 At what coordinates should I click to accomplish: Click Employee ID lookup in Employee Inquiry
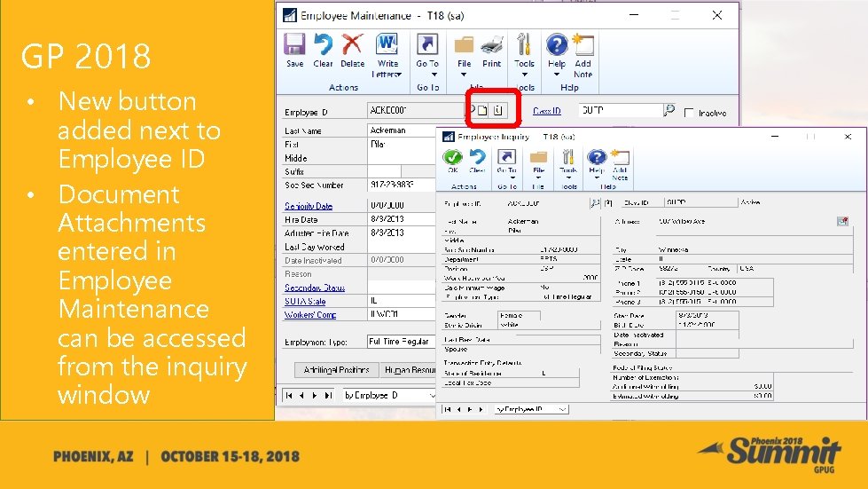[x=595, y=203]
